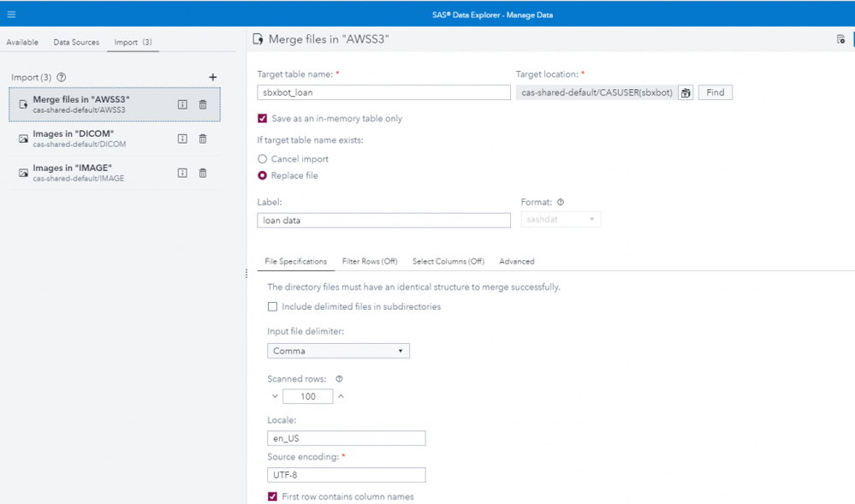
Task: Click the Scanned rows help icon
Action: [339, 379]
